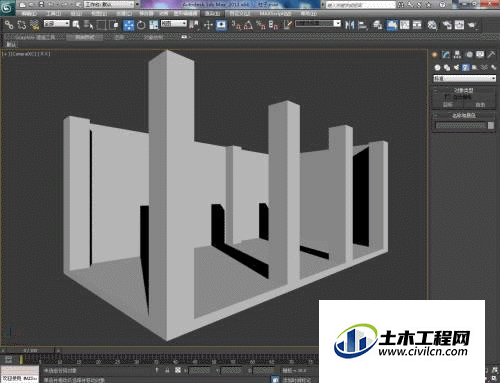Click the 3ds Max application logo button
Screen dimensions: 500x383
(7, 7)
